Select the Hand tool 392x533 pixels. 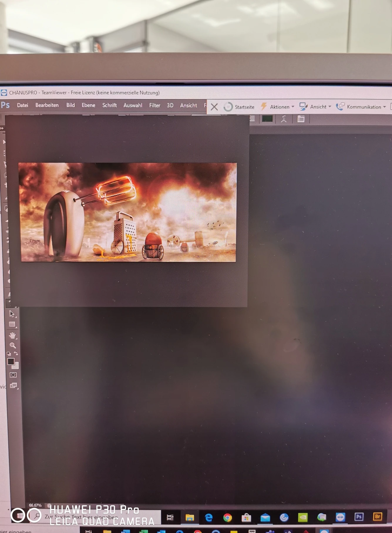[x=12, y=335]
